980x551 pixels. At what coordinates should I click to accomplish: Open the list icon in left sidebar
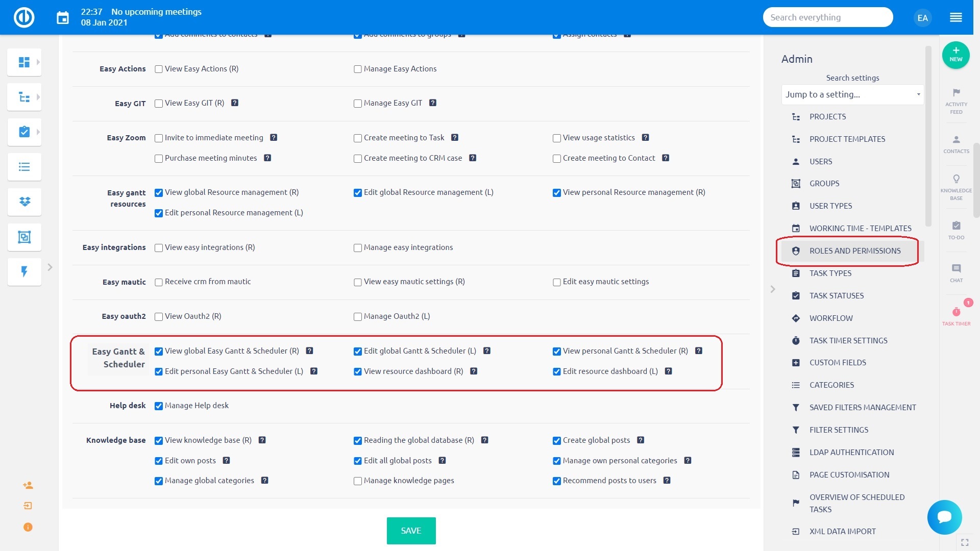pyautogui.click(x=24, y=167)
